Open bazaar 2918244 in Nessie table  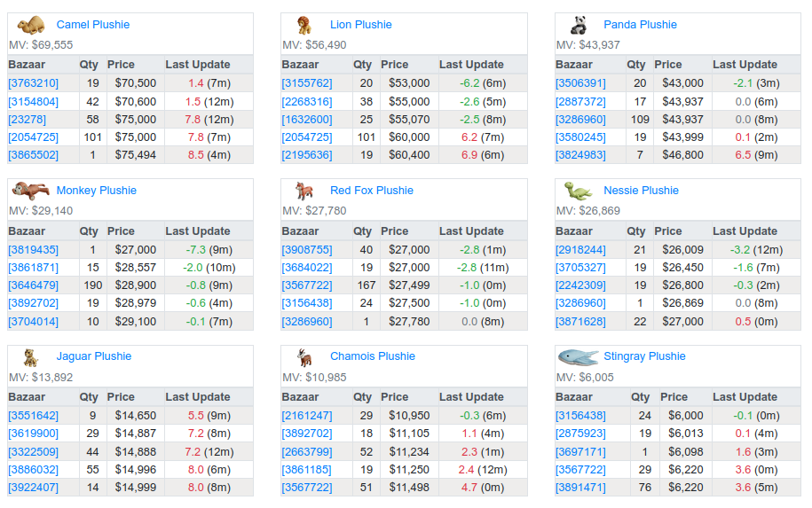click(580, 250)
